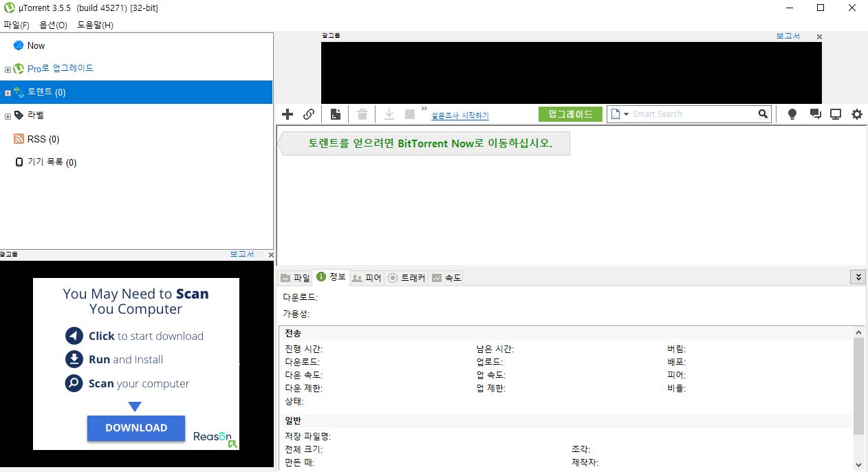
Task: Remove torrent trash icon
Action: click(362, 114)
